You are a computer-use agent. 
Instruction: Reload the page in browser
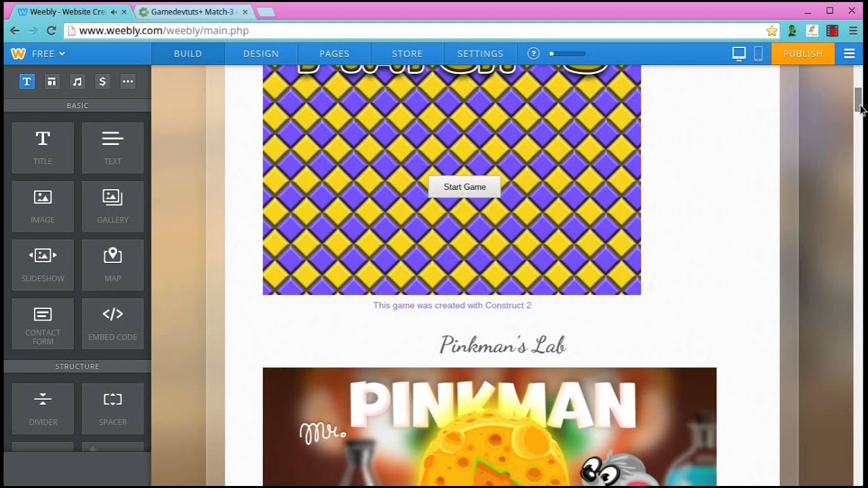click(x=51, y=30)
